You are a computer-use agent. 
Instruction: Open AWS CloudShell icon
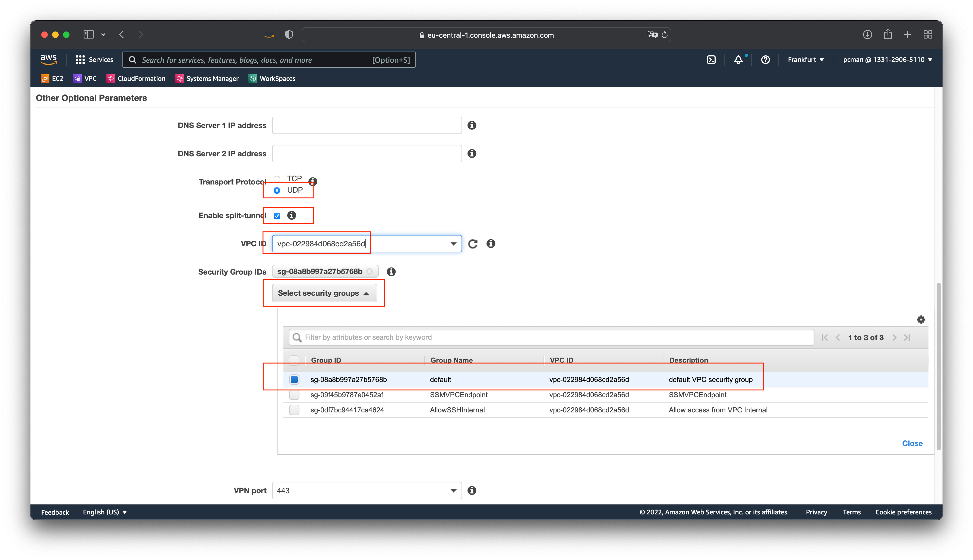point(711,60)
